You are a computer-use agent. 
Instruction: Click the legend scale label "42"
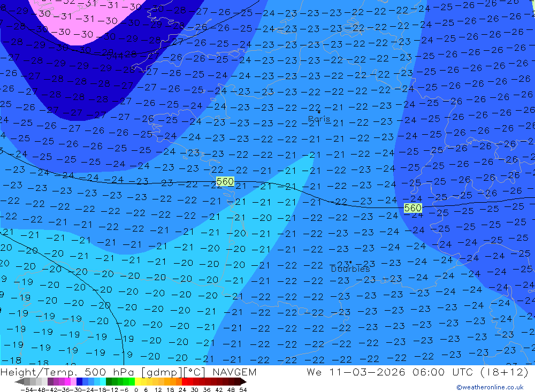coord(219,390)
